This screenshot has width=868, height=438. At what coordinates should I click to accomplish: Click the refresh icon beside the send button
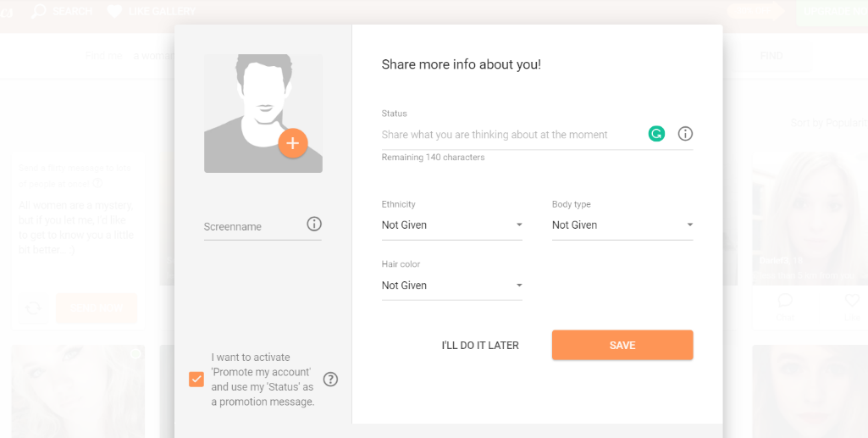click(x=33, y=308)
